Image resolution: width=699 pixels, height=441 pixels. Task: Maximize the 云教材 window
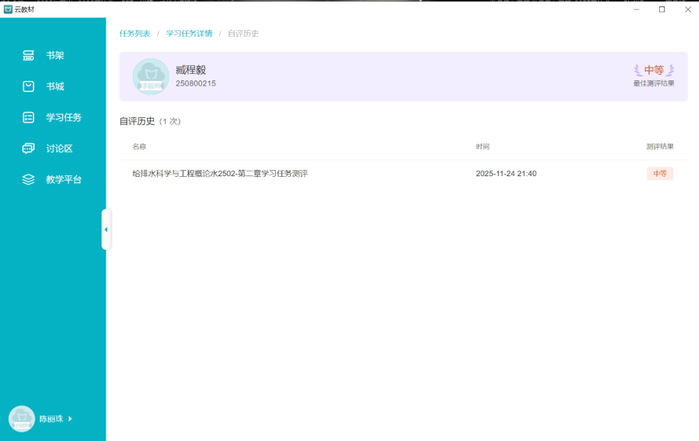click(661, 9)
